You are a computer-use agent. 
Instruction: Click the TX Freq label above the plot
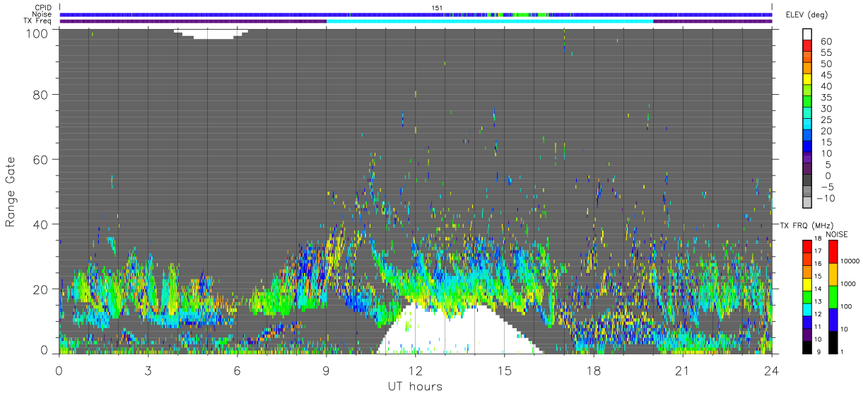(x=37, y=21)
